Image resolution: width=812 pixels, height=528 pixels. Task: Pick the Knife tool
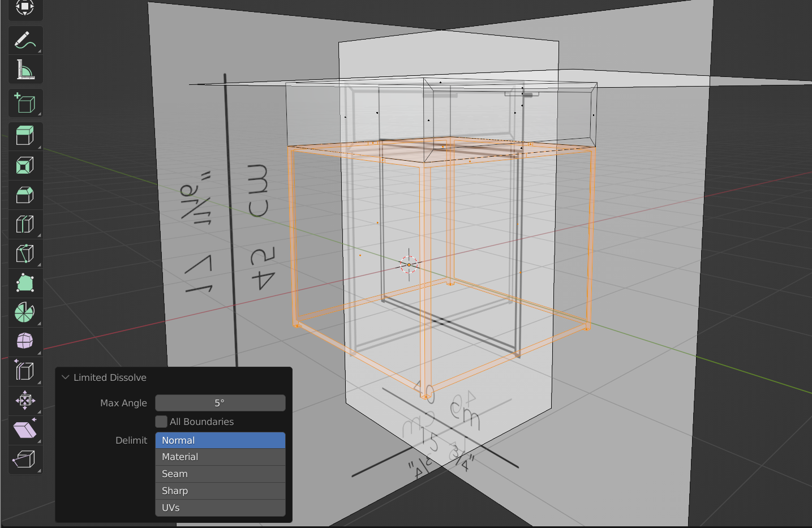point(25,254)
